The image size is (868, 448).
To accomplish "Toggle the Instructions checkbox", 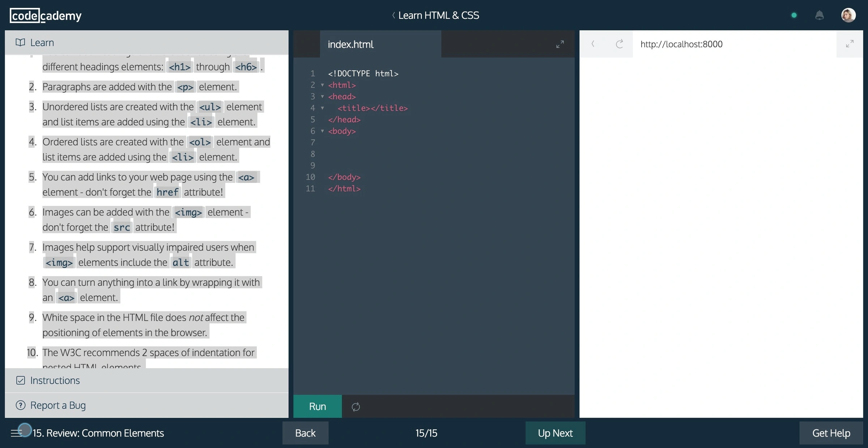I will 20,380.
